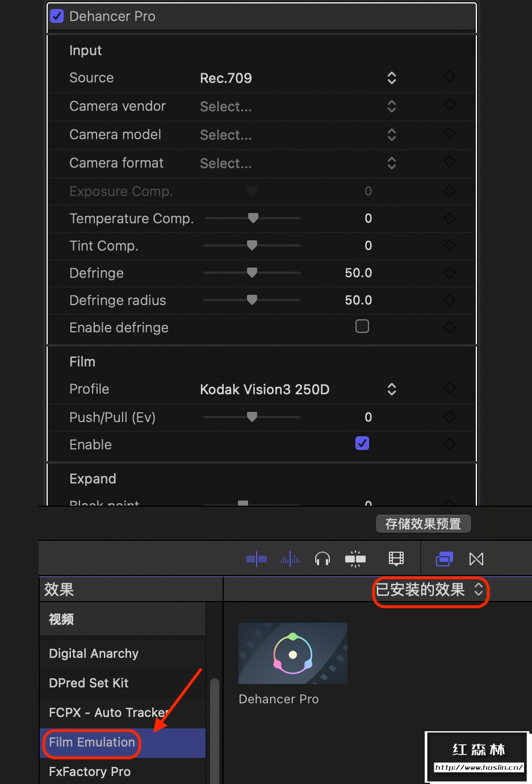Select the Dehancer Pro effect thumbnail
Image resolution: width=532 pixels, height=784 pixels.
(x=293, y=653)
